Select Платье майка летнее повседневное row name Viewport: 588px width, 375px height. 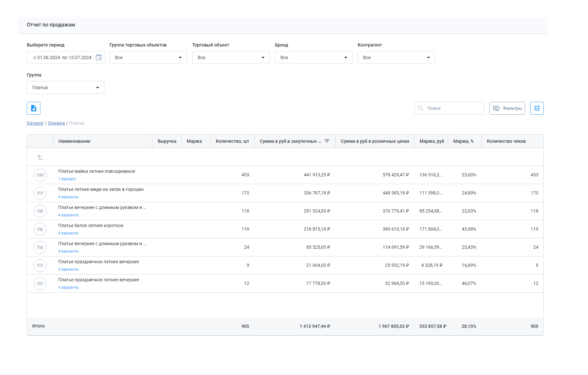coord(97,171)
